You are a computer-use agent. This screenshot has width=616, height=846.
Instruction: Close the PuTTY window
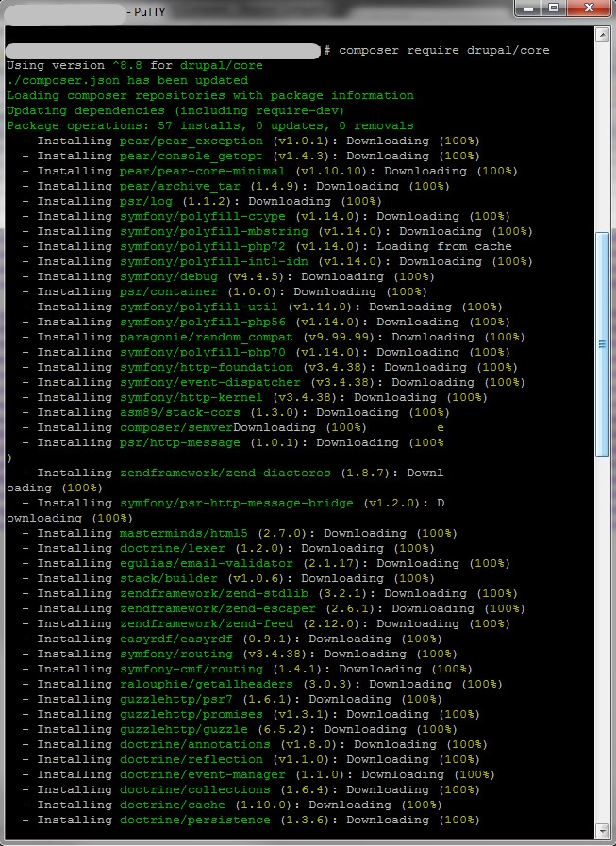coord(589,8)
